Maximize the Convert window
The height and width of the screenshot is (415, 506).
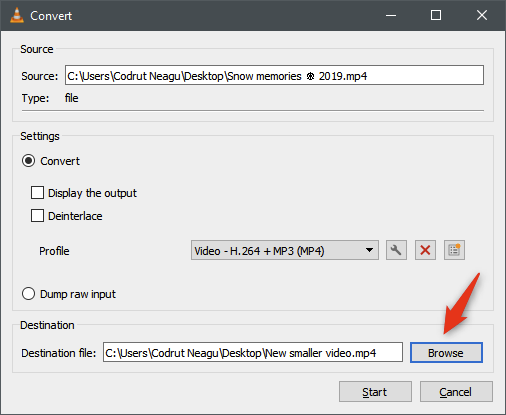pos(436,15)
